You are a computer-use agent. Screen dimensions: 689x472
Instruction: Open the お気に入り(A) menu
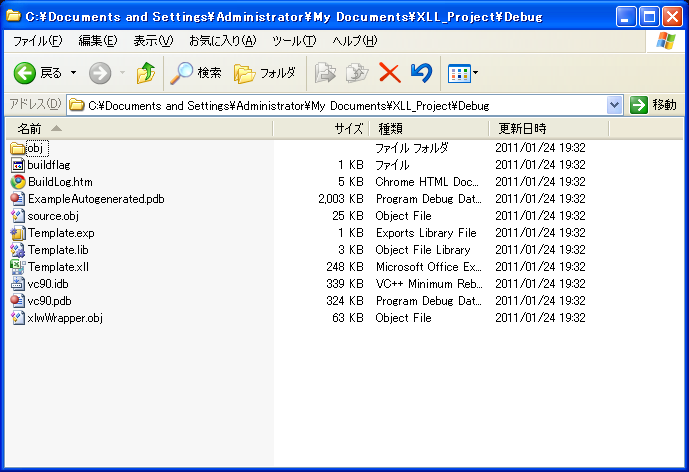pos(223,41)
